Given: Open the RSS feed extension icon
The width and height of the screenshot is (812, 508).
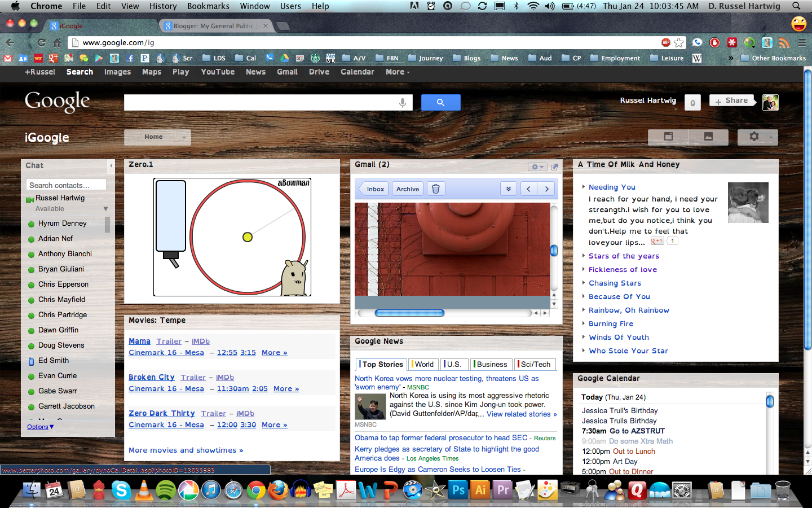Looking at the screenshot, I should [784, 42].
